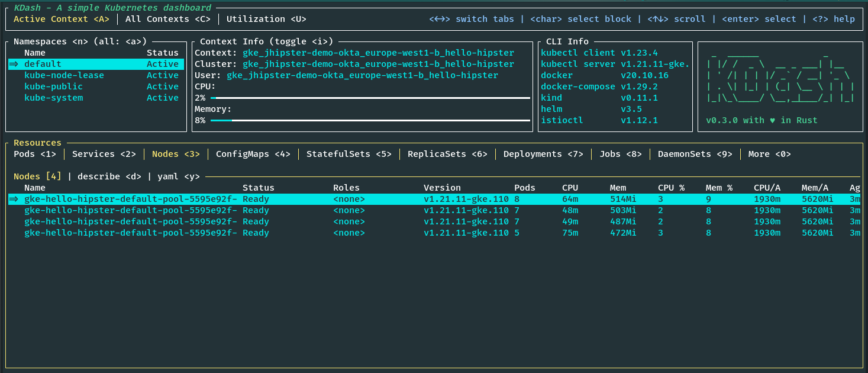Open the Utilization tab

(x=266, y=19)
